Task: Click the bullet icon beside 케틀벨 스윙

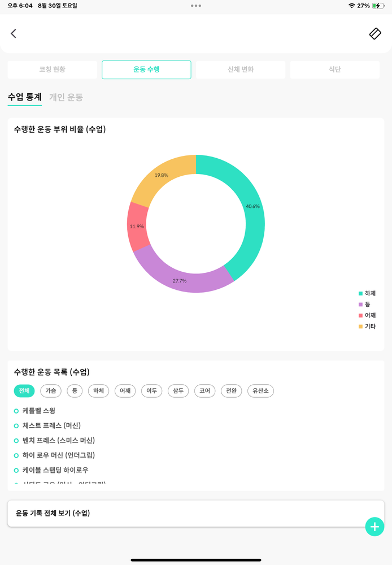Action: coord(16,411)
